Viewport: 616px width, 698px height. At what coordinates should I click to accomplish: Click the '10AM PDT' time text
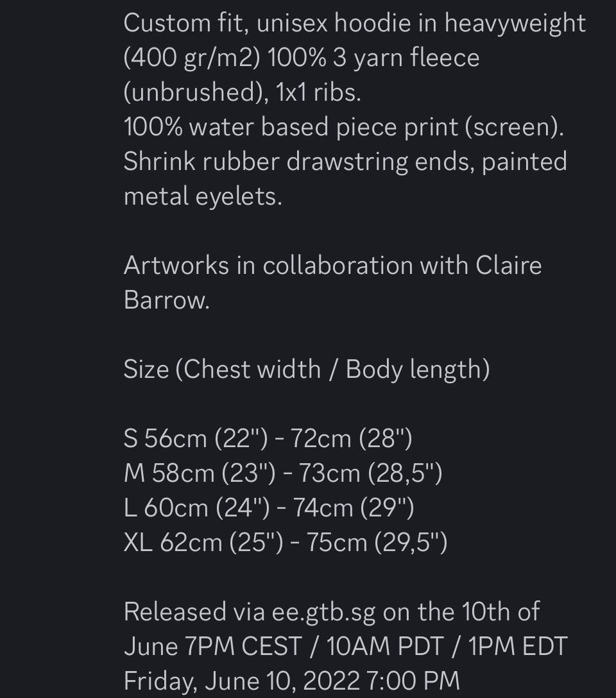pos(385,647)
